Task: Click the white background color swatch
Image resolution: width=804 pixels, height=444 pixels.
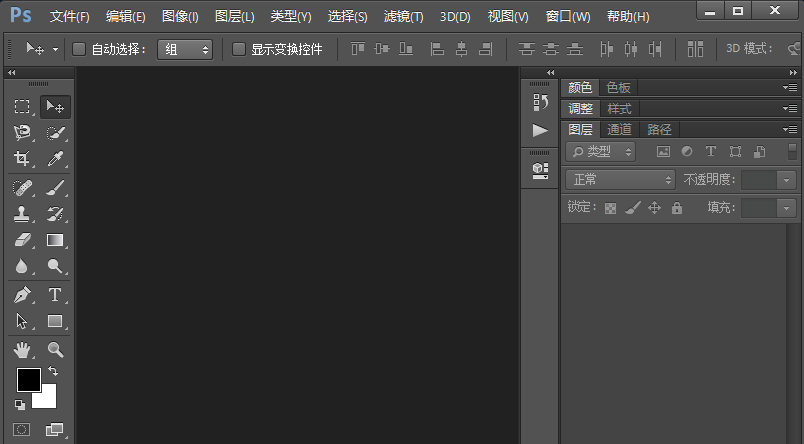Action: 48,400
